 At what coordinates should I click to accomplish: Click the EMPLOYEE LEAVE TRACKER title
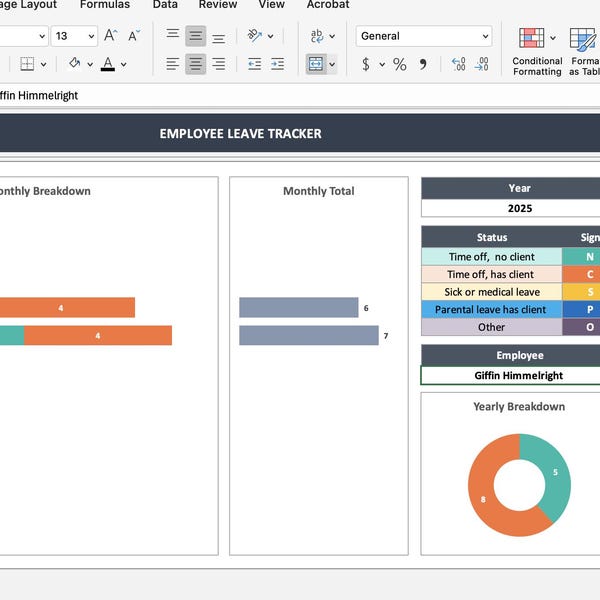point(240,134)
